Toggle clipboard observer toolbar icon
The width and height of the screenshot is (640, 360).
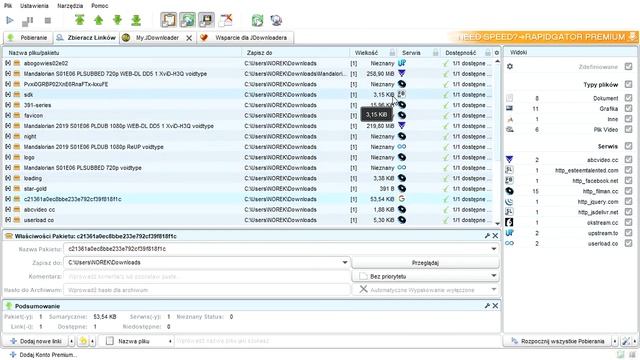tap(169, 20)
